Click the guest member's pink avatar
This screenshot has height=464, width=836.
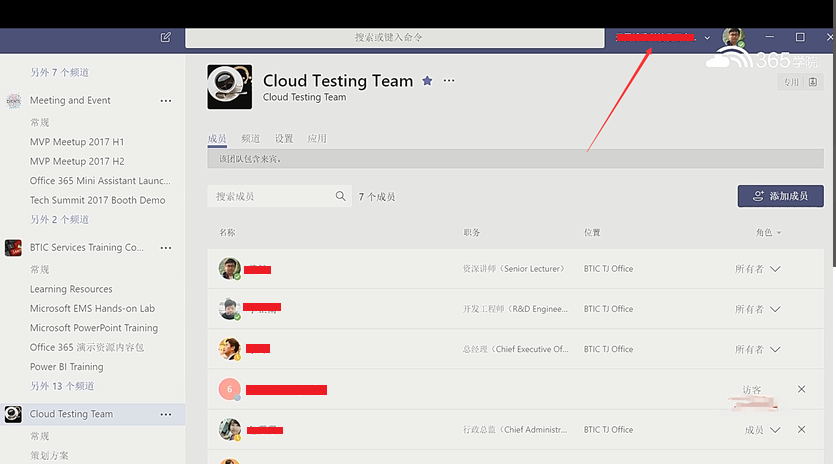(x=229, y=389)
